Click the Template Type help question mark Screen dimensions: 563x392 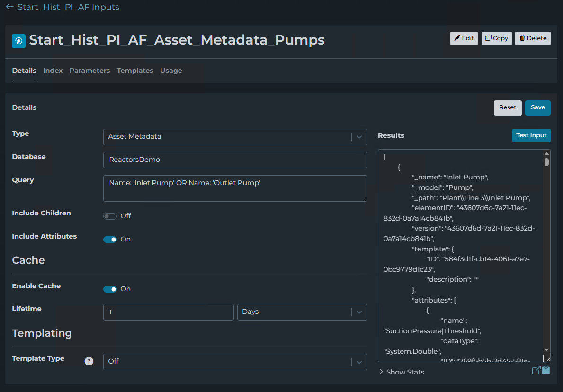89,361
